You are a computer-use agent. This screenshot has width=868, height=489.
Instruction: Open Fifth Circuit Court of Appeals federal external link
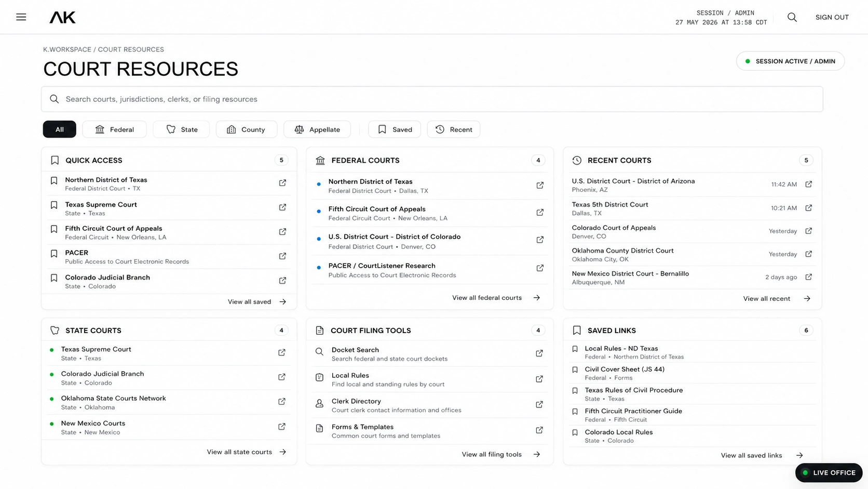tap(540, 213)
